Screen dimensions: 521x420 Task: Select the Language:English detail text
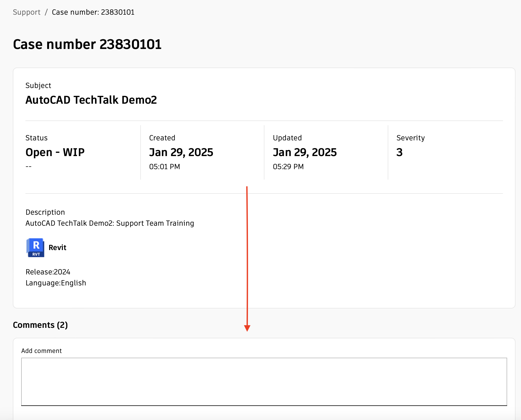tap(56, 283)
